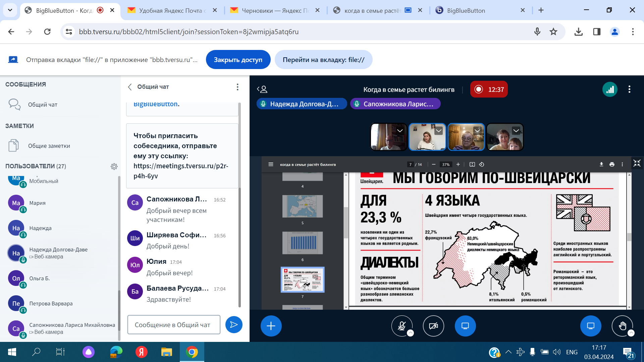
Task: Toggle Chrome side panel
Action: coord(597,32)
